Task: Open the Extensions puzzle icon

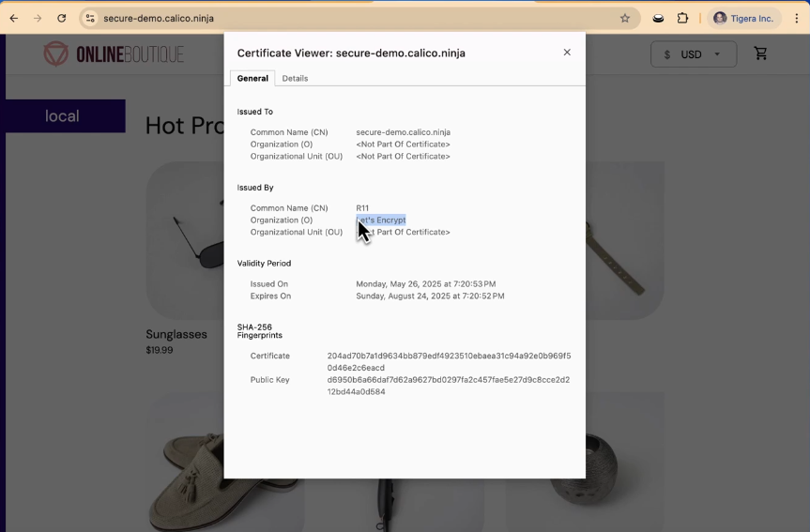Action: (x=682, y=18)
